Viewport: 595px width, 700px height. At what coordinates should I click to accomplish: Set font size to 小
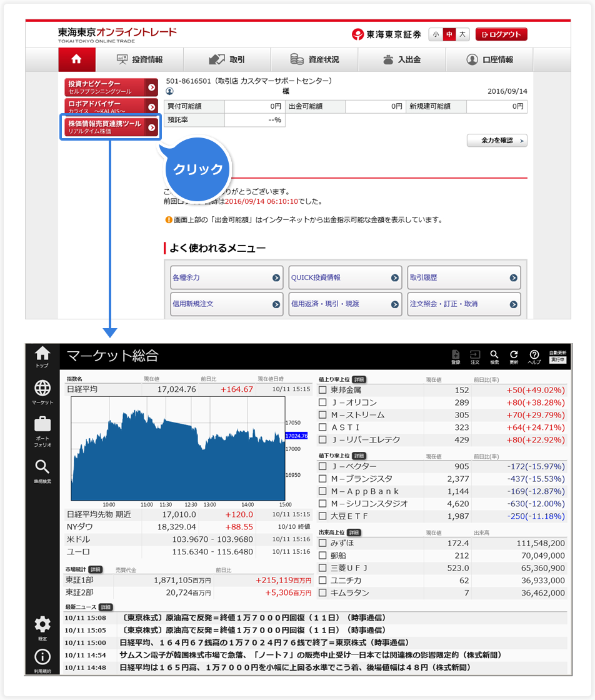pos(436,34)
